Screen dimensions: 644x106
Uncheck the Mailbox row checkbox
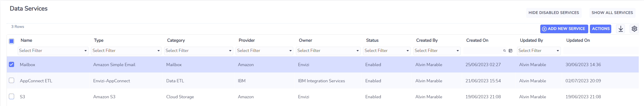(12, 65)
